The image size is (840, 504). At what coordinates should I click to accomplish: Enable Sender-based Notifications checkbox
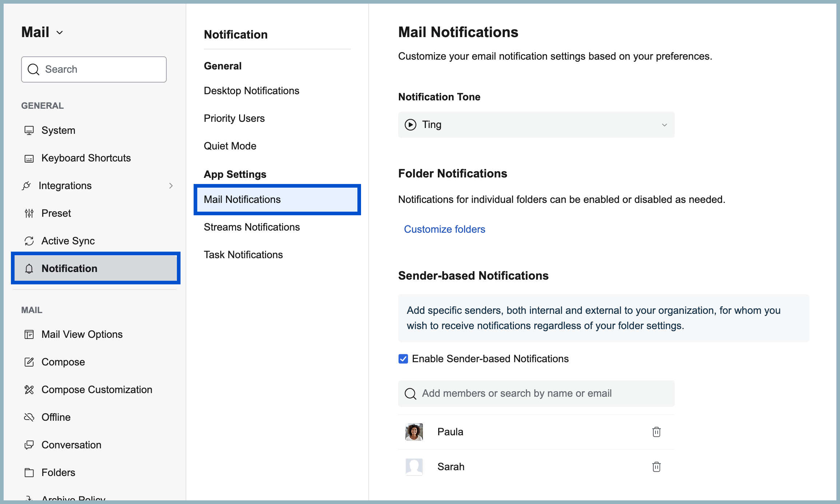pos(403,359)
